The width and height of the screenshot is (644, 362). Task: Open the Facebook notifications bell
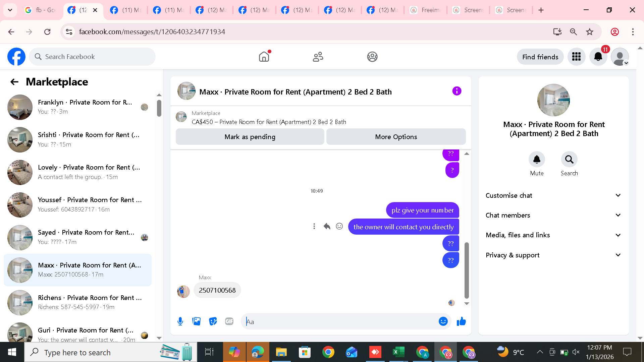tap(598, 57)
